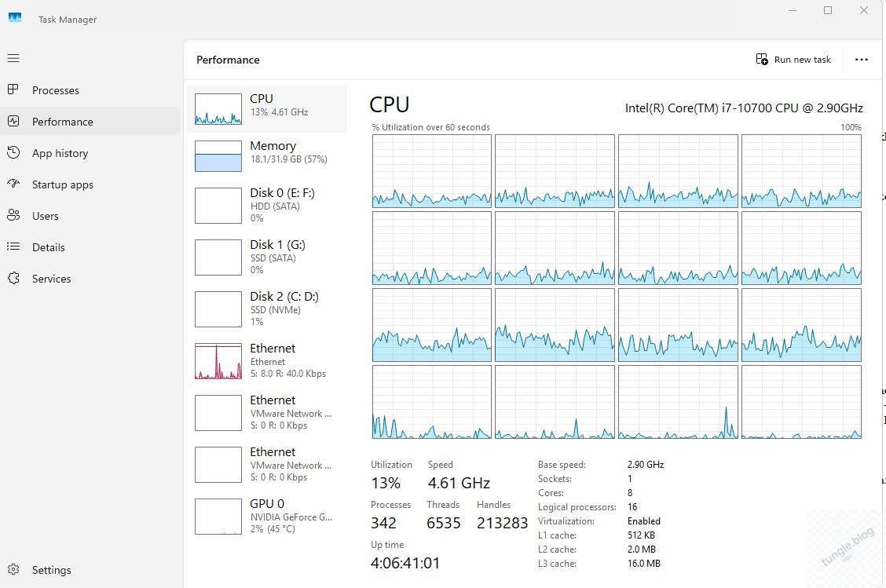This screenshot has height=588, width=886.
Task: Click the Services puzzle icon
Action: tap(13, 278)
